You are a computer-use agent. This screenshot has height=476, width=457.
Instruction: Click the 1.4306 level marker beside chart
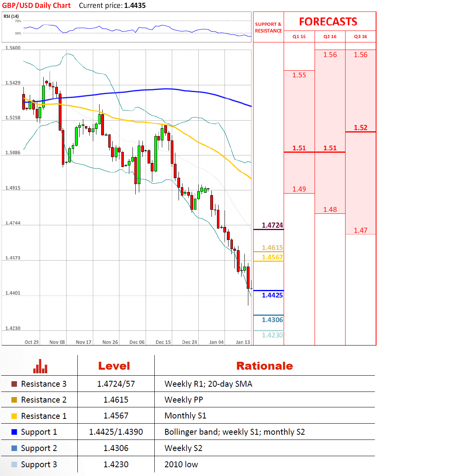(x=273, y=320)
